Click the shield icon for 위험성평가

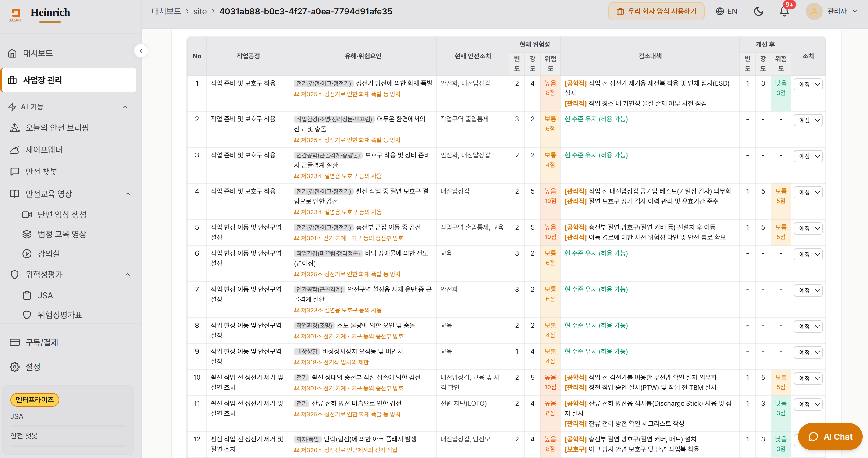[14, 275]
